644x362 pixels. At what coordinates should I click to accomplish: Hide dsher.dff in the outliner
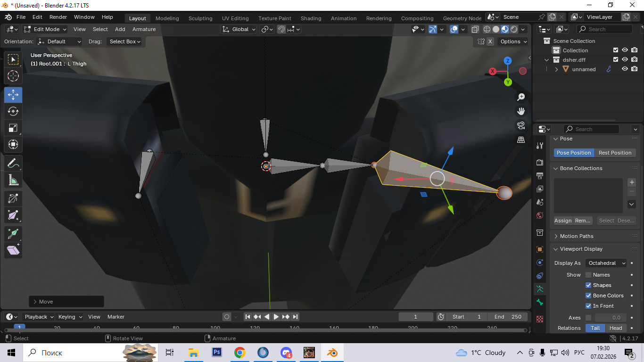pyautogui.click(x=625, y=60)
